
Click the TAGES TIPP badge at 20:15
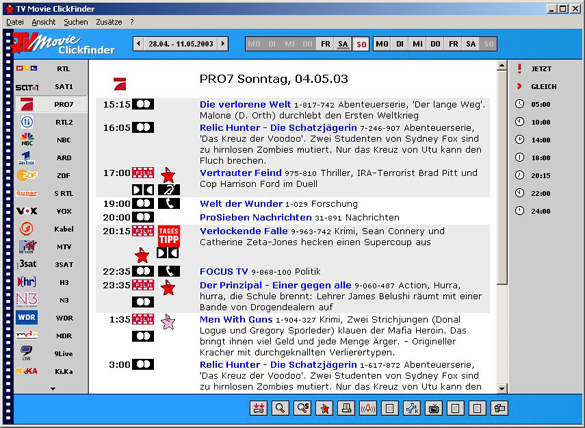pyautogui.click(x=169, y=236)
